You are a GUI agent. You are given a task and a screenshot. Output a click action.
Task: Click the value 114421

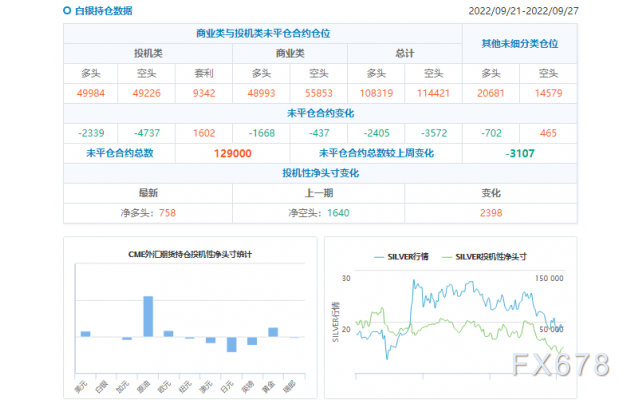pos(433,93)
